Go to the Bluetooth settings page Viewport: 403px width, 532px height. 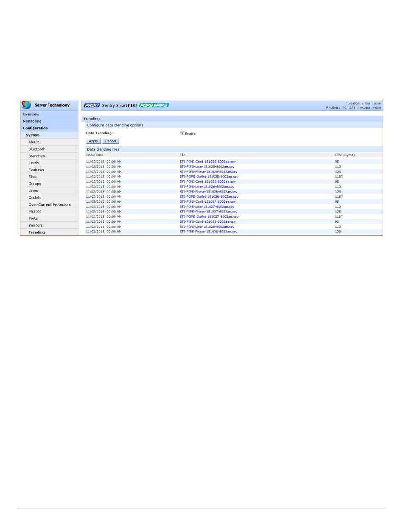pos(37,149)
